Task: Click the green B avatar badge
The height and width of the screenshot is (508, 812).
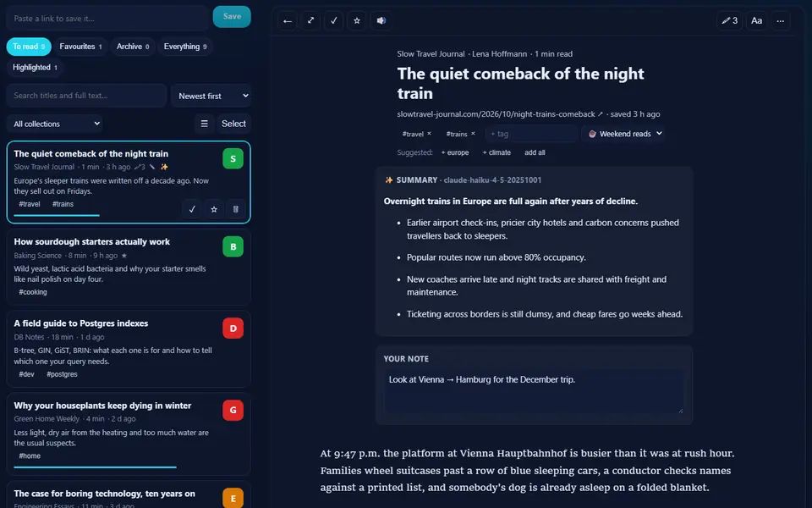Action: click(233, 246)
